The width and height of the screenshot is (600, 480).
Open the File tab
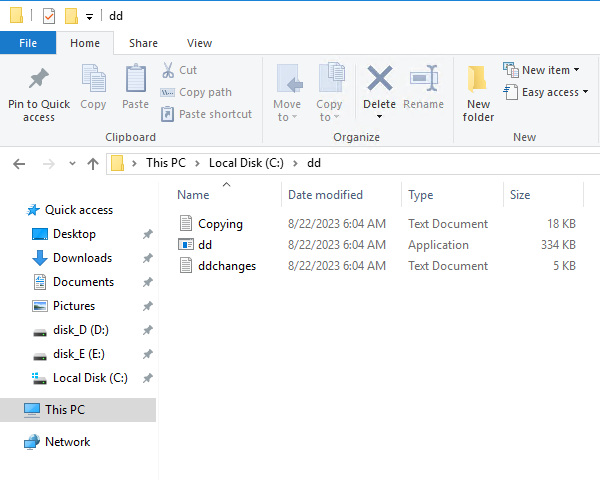click(28, 43)
